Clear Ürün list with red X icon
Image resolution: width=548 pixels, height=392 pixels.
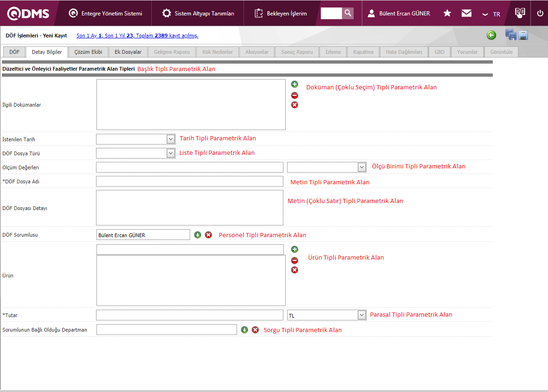tap(295, 270)
